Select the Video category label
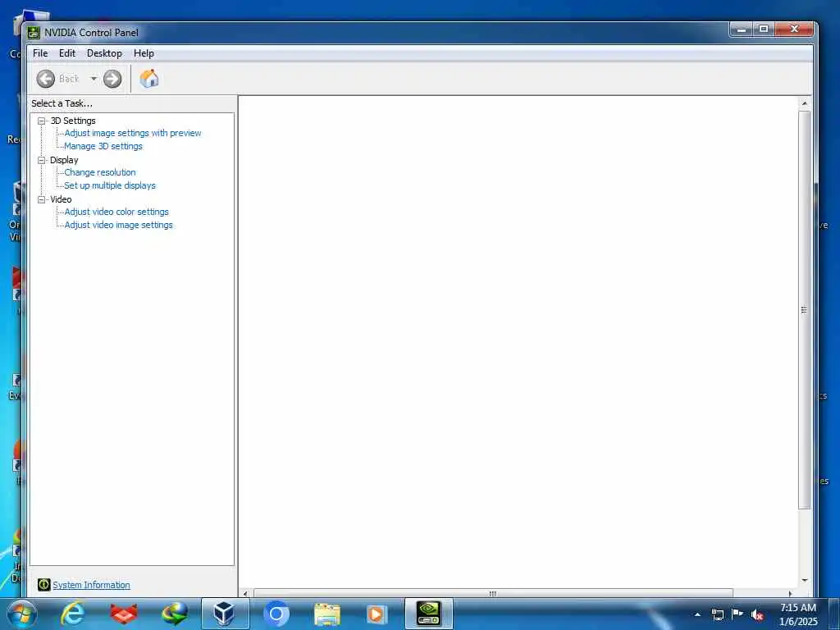Viewport: 840px width, 630px height. (x=61, y=199)
